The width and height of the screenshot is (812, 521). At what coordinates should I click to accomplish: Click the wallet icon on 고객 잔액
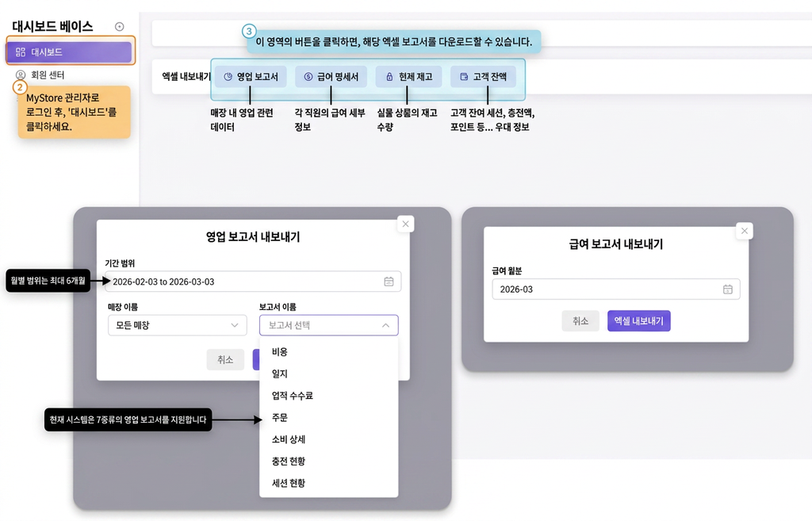tap(464, 76)
